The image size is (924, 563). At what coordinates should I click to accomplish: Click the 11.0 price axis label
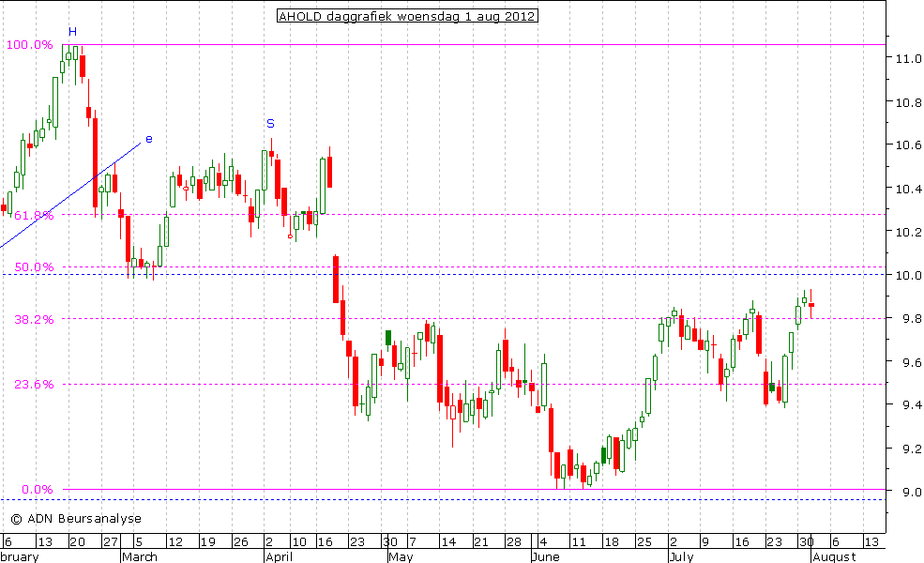point(908,58)
